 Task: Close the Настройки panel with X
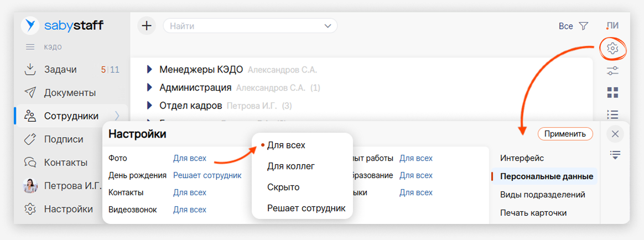615,134
